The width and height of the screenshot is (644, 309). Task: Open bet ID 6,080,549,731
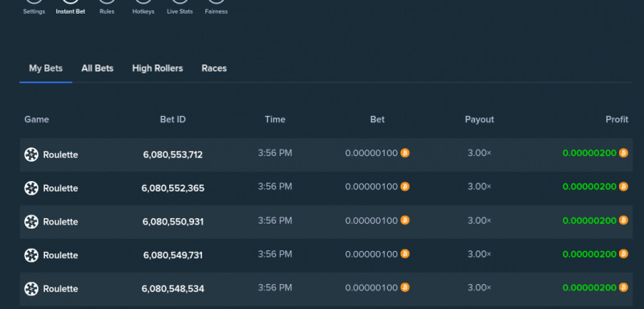pyautogui.click(x=173, y=255)
